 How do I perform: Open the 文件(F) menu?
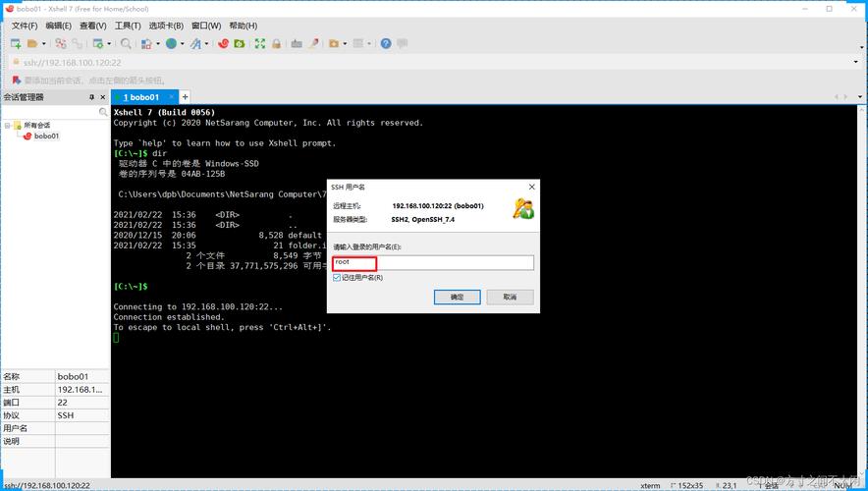tap(25, 26)
